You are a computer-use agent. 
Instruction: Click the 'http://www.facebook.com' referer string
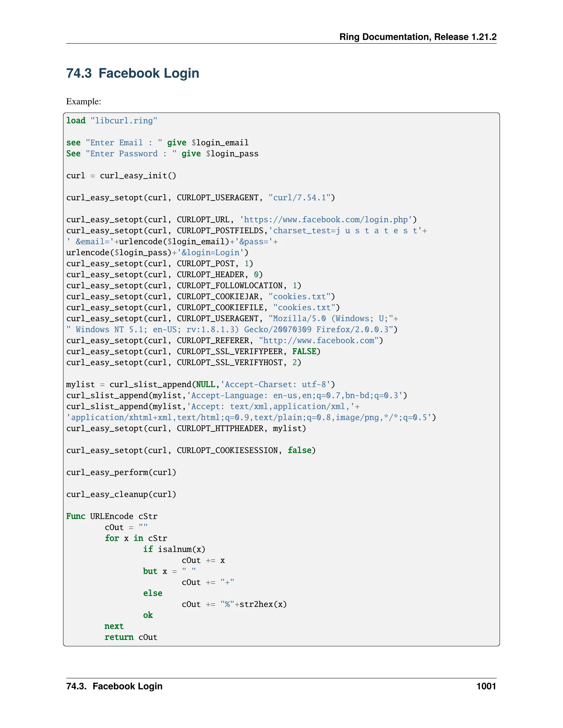pyautogui.click(x=319, y=340)
